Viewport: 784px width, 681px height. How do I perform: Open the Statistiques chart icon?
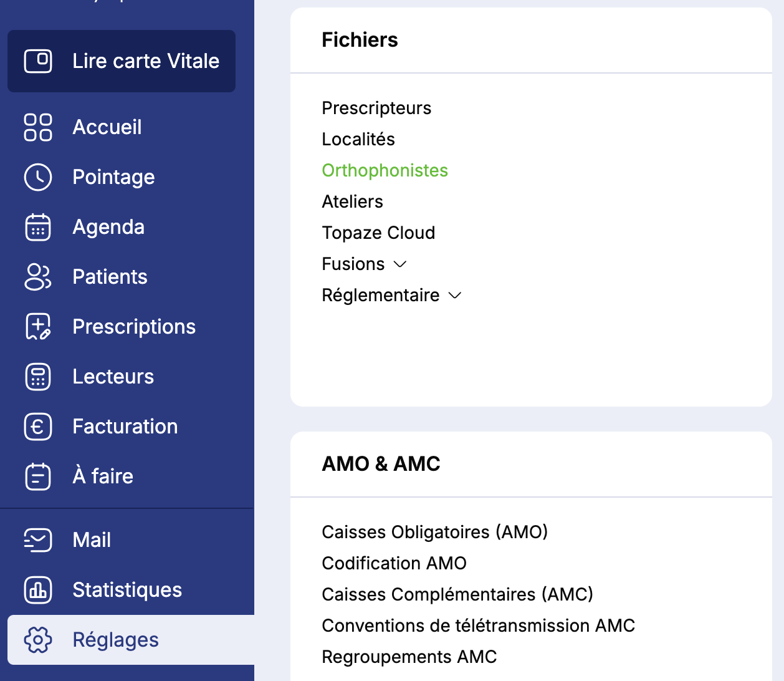pyautogui.click(x=38, y=590)
